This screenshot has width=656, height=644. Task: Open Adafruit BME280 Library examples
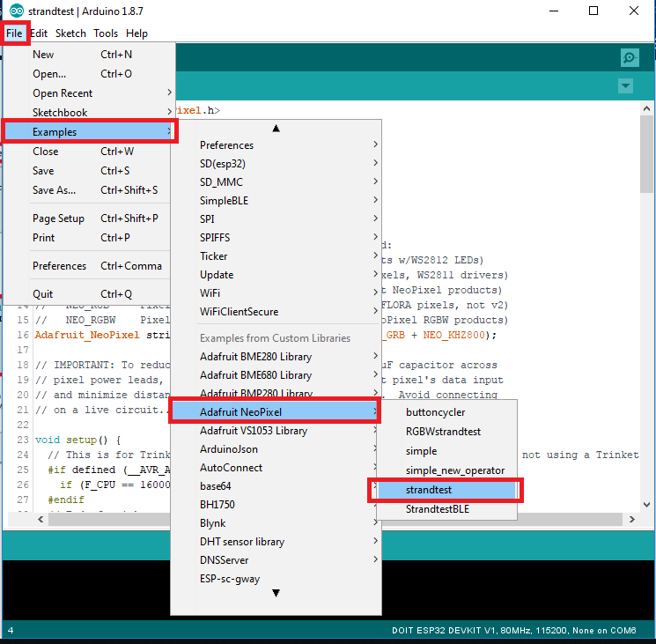coord(276,357)
